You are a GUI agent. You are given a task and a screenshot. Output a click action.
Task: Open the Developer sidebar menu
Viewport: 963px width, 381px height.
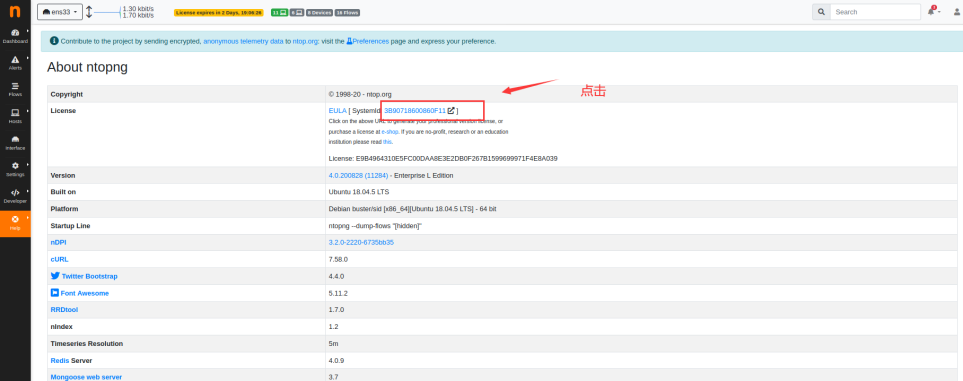[15, 197]
